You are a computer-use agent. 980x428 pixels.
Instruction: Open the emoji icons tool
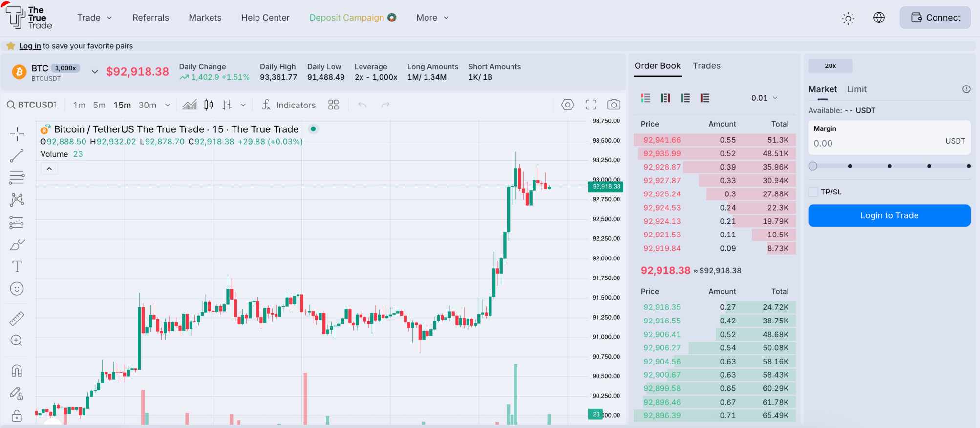[17, 289]
